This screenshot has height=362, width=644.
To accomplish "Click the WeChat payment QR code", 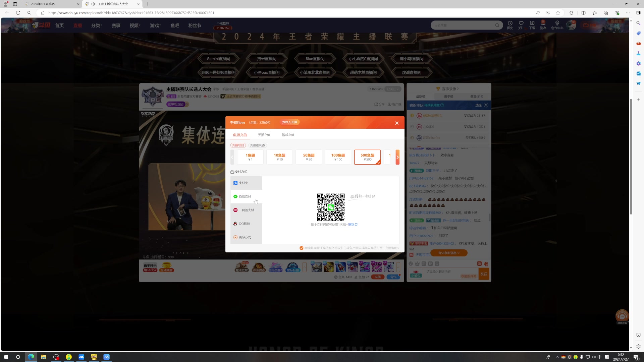I will [x=331, y=207].
